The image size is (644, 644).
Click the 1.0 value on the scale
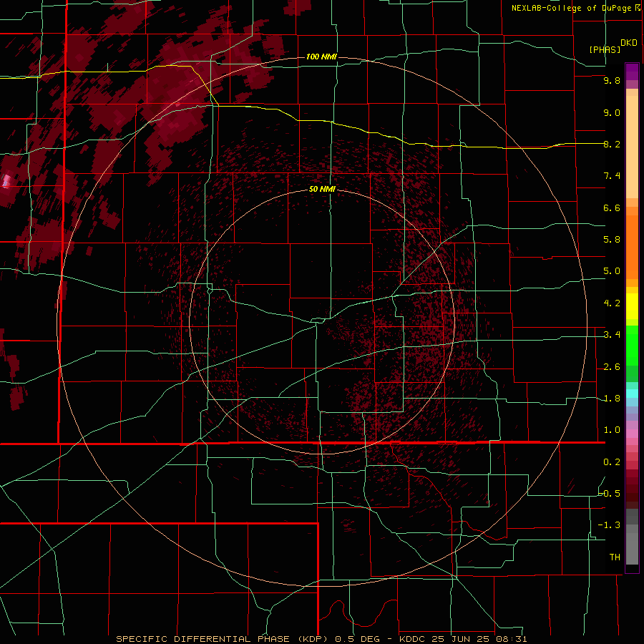click(612, 430)
